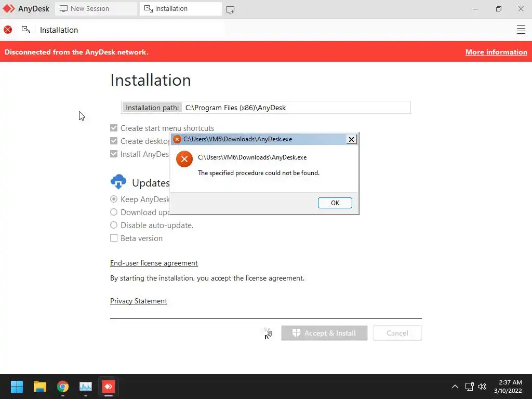Open the End-user license agreement link
The height and width of the screenshot is (399, 532).
point(154,263)
